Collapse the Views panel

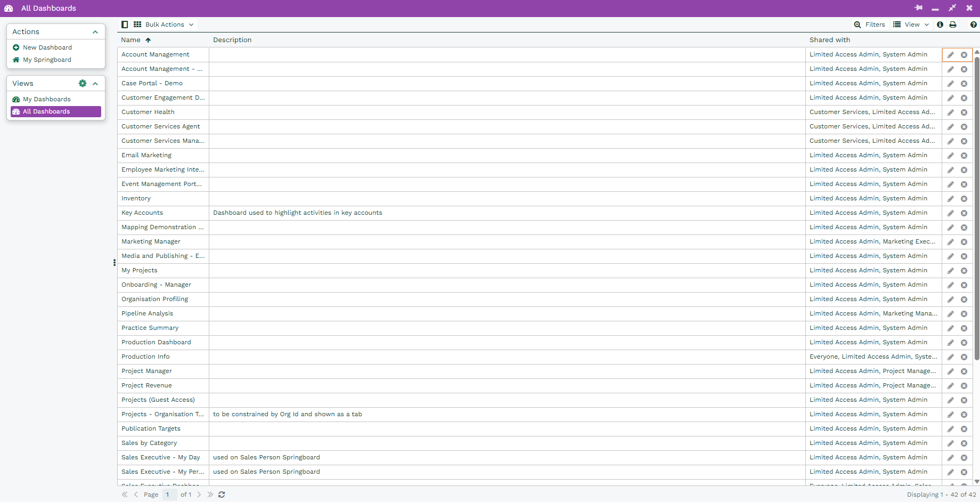click(x=95, y=84)
